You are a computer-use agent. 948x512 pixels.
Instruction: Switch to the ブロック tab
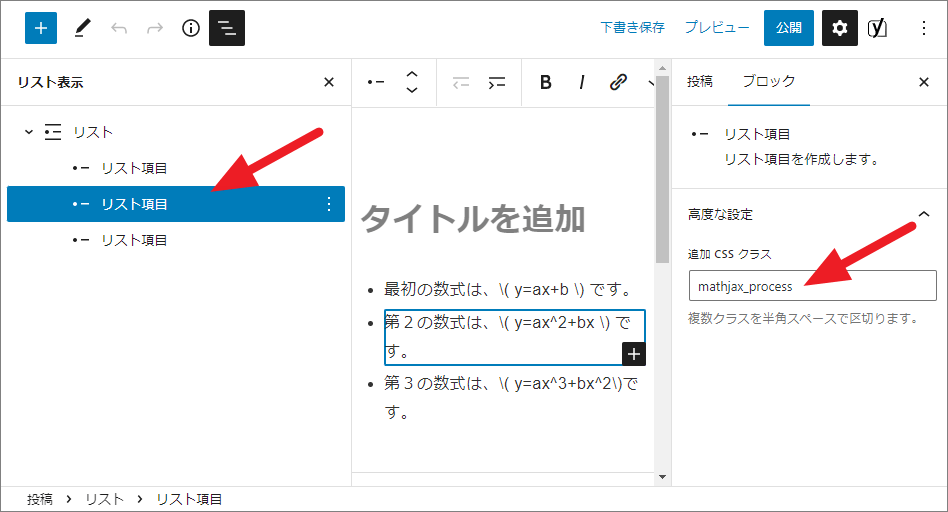click(x=768, y=82)
